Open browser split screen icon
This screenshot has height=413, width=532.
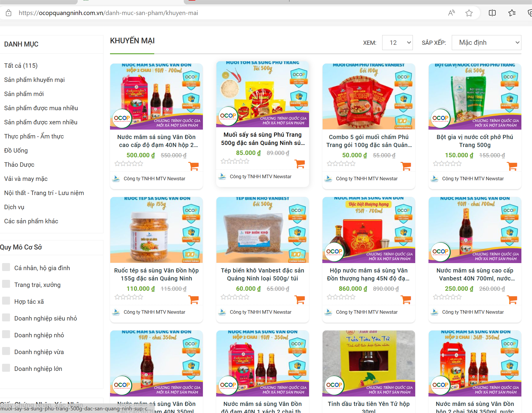[x=492, y=13]
